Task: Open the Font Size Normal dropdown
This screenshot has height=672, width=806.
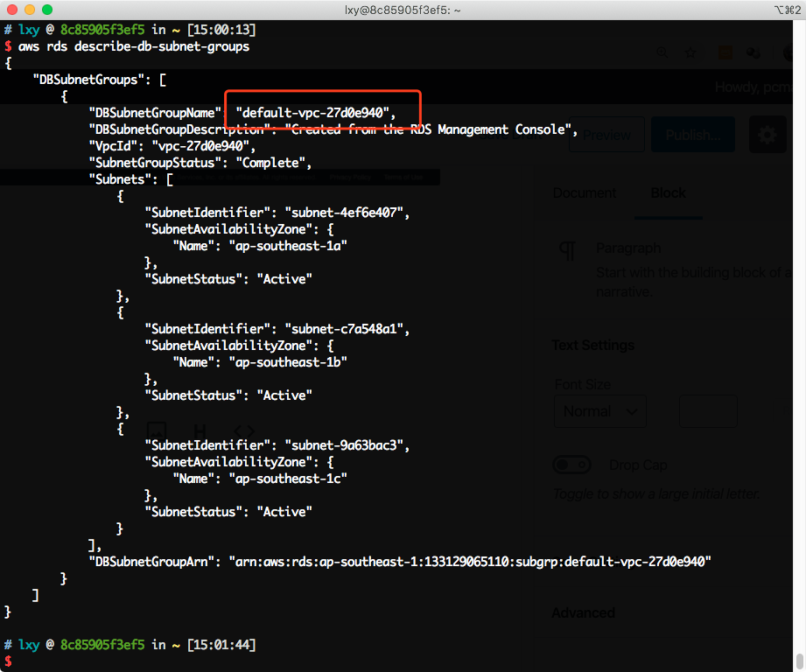Action: point(599,411)
